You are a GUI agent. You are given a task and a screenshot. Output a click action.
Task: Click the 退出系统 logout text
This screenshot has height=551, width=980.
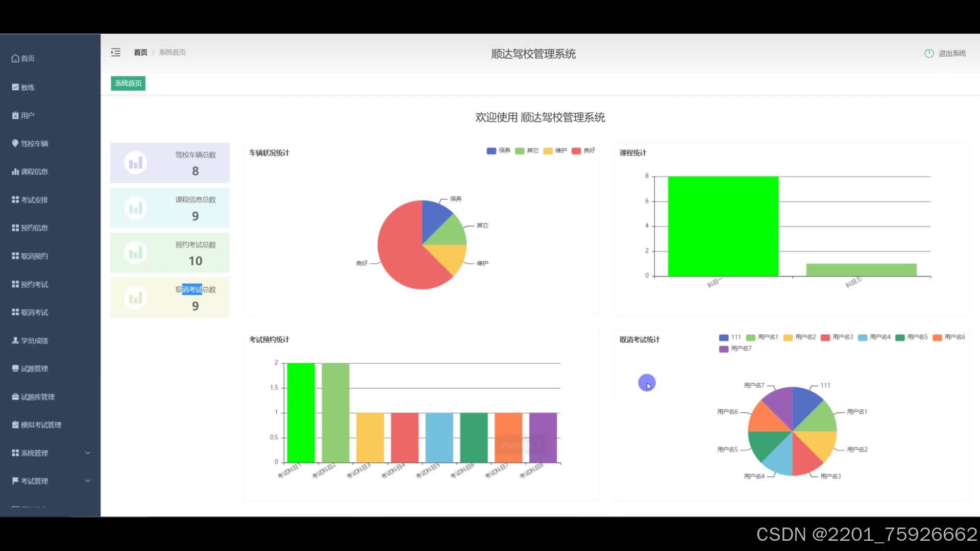click(952, 54)
